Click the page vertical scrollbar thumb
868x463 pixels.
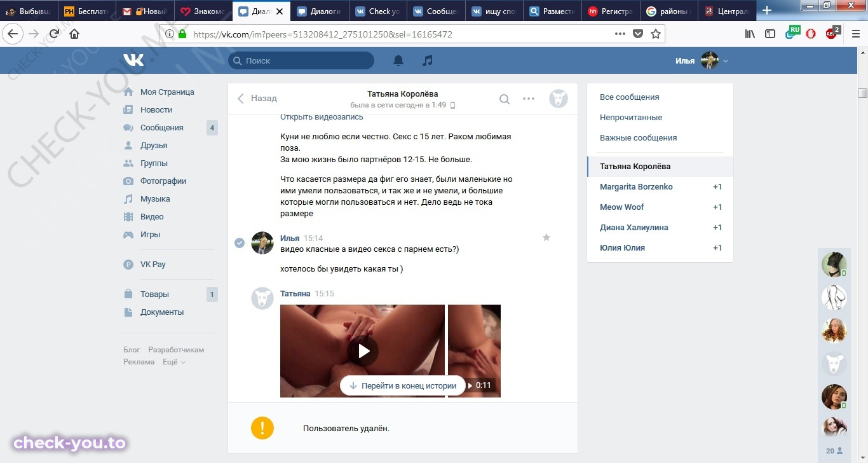862,93
